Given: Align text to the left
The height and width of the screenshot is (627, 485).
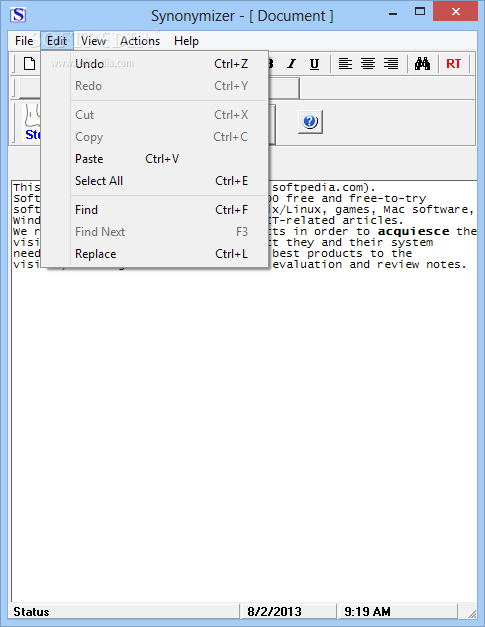Looking at the screenshot, I should tap(345, 64).
